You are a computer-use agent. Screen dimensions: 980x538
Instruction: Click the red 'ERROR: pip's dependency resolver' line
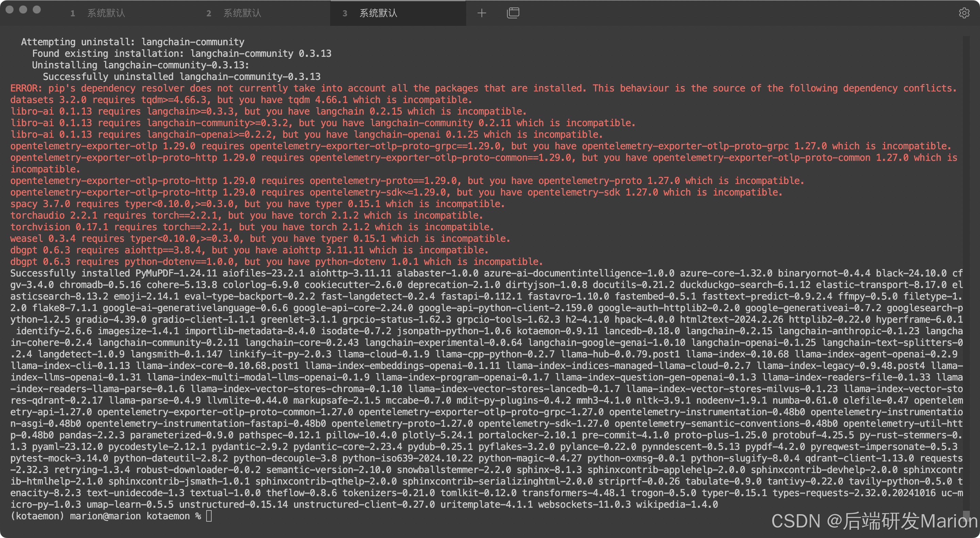[x=483, y=88]
